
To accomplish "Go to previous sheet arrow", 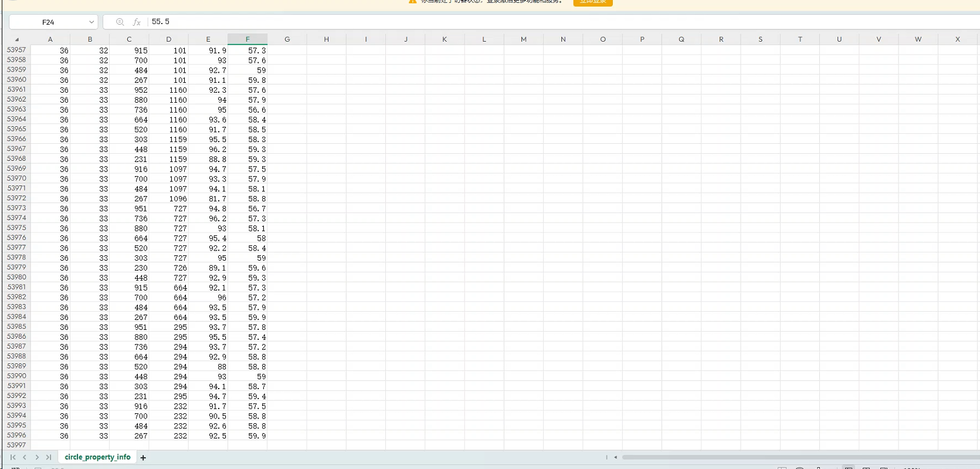I will click(x=25, y=457).
